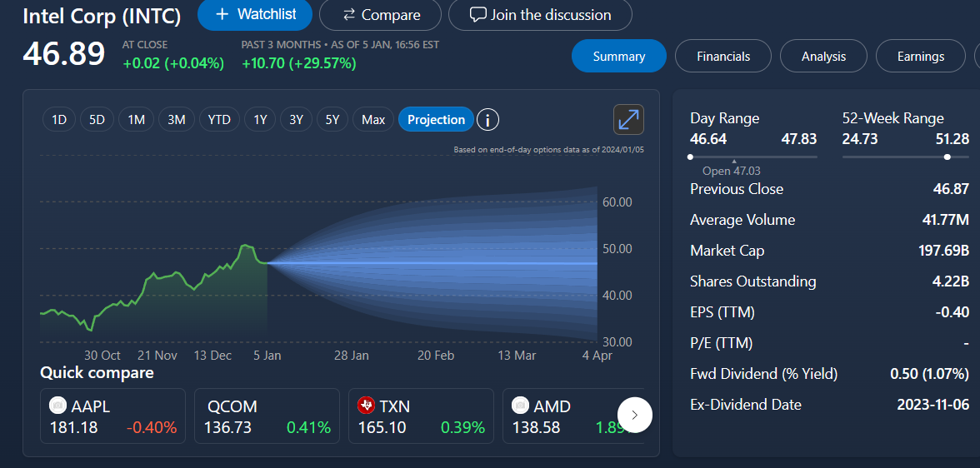Open AAPL quick compare card
This screenshot has height=468, width=980.
[113, 416]
